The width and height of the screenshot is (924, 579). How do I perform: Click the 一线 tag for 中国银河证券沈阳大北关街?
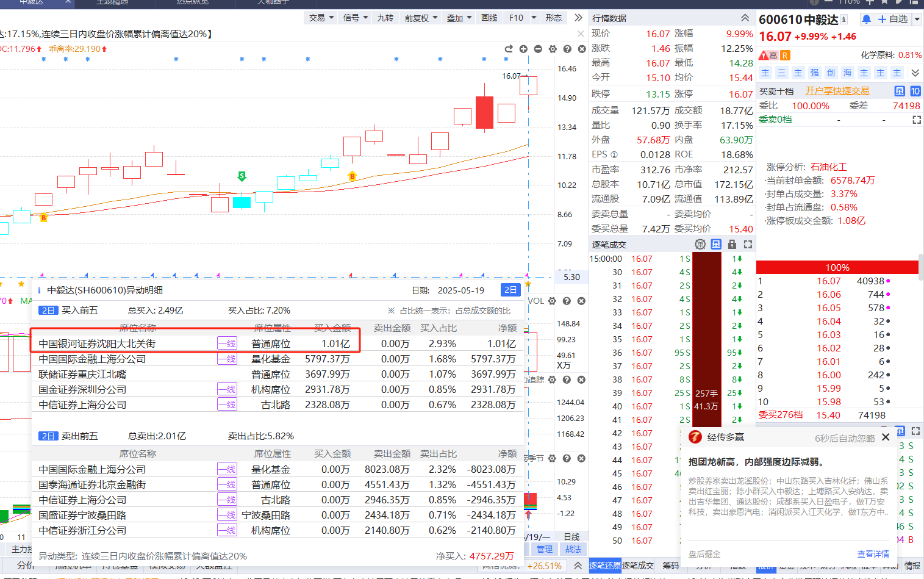[227, 343]
